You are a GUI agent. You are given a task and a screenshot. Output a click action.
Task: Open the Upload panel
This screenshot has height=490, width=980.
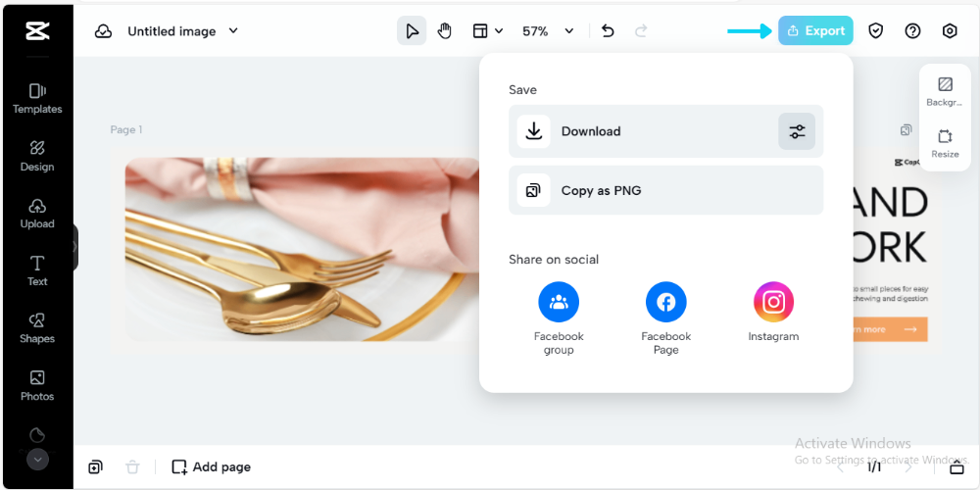click(x=37, y=214)
